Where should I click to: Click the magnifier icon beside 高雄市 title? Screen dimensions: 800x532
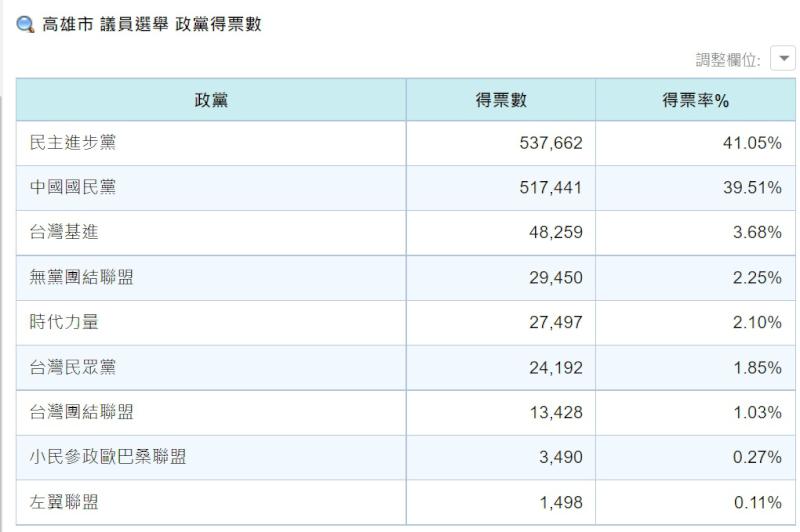26,25
